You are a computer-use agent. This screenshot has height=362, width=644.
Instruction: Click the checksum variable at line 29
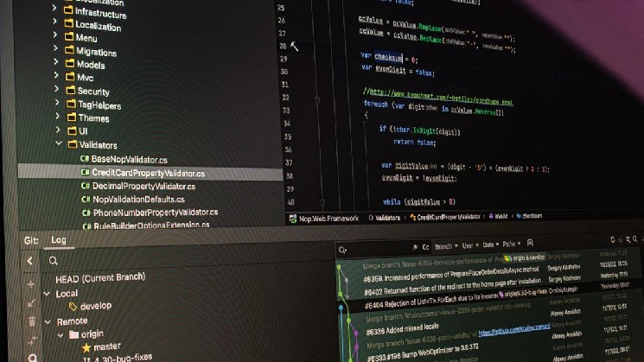pyautogui.click(x=388, y=57)
